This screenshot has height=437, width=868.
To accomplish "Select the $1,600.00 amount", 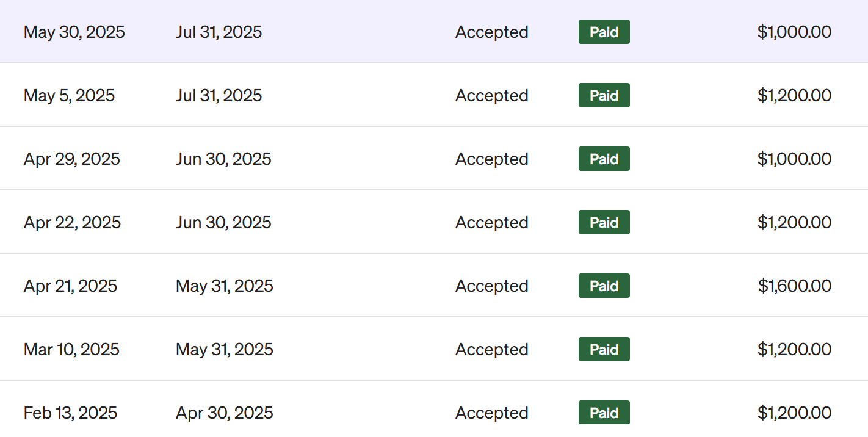I will pos(794,286).
